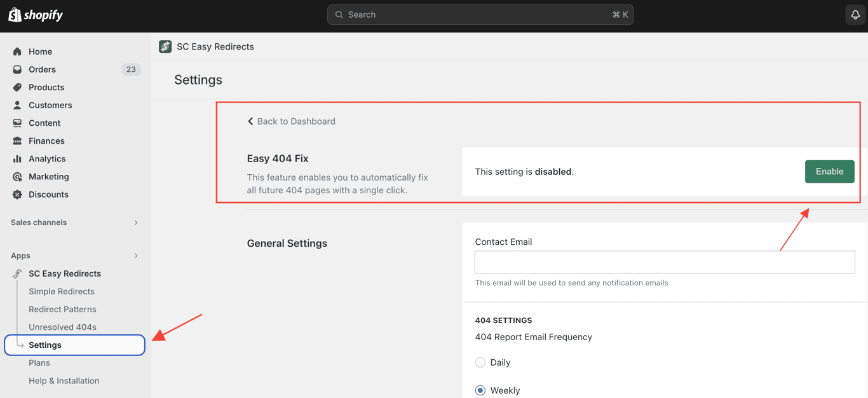Image resolution: width=868 pixels, height=398 pixels.
Task: Open Orders from the sidebar
Action: click(18, 69)
